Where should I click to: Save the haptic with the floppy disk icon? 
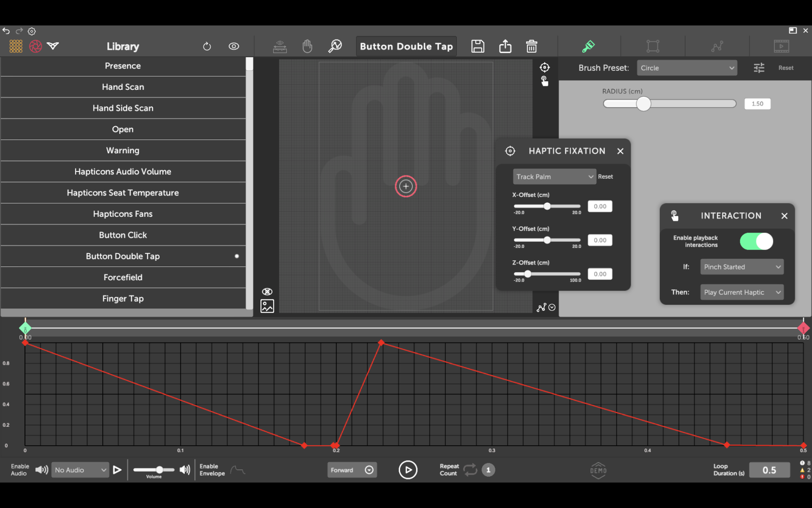click(478, 46)
